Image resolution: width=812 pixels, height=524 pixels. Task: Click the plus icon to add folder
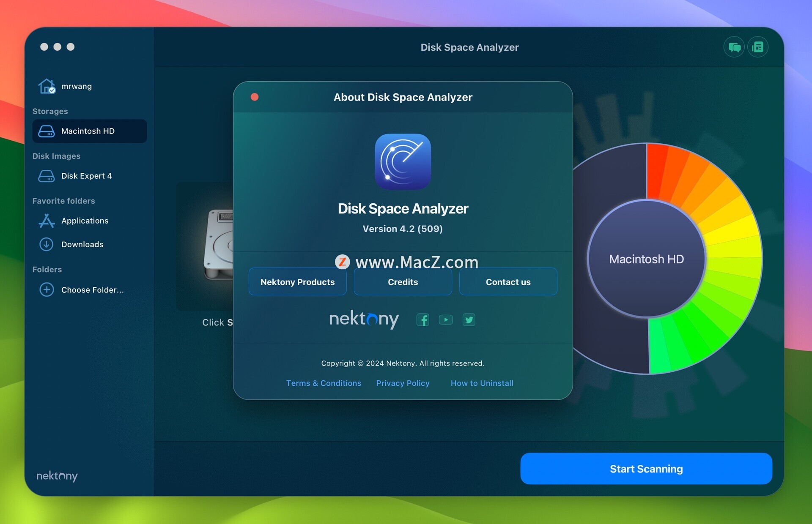click(47, 290)
